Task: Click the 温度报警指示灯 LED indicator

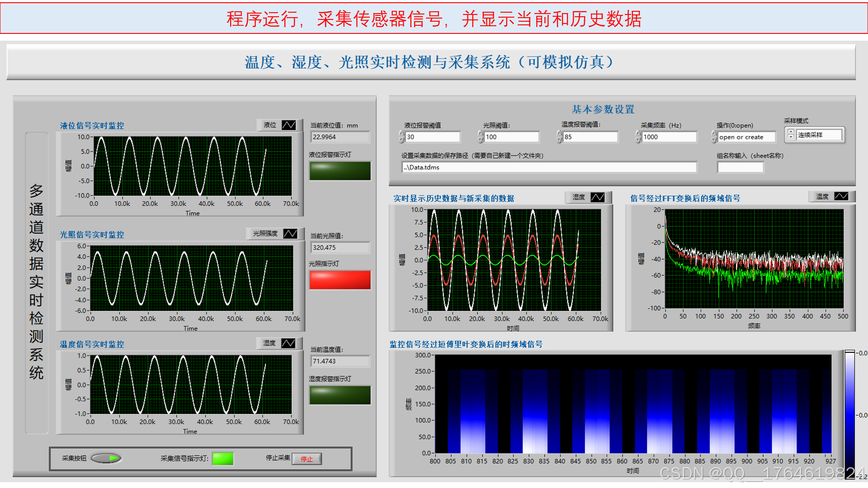Action: (x=340, y=395)
